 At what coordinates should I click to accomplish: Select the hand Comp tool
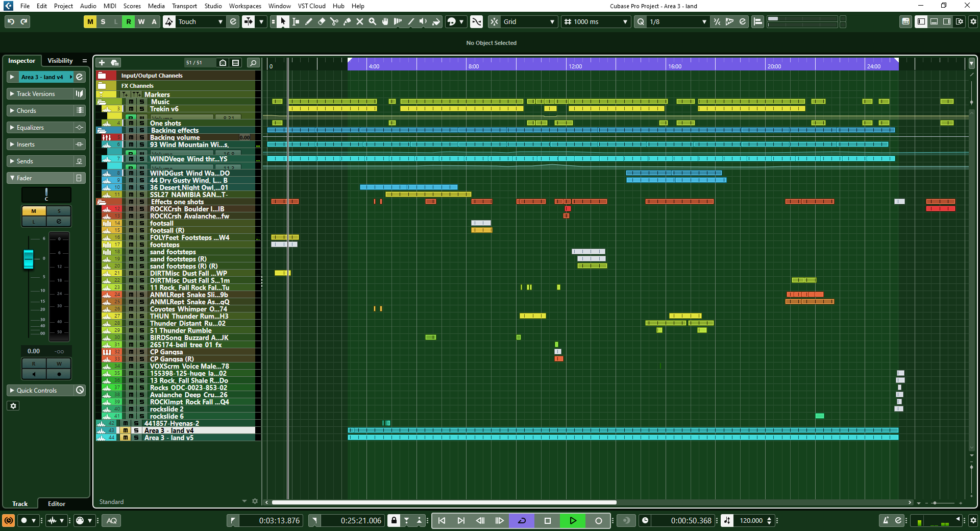tap(385, 21)
